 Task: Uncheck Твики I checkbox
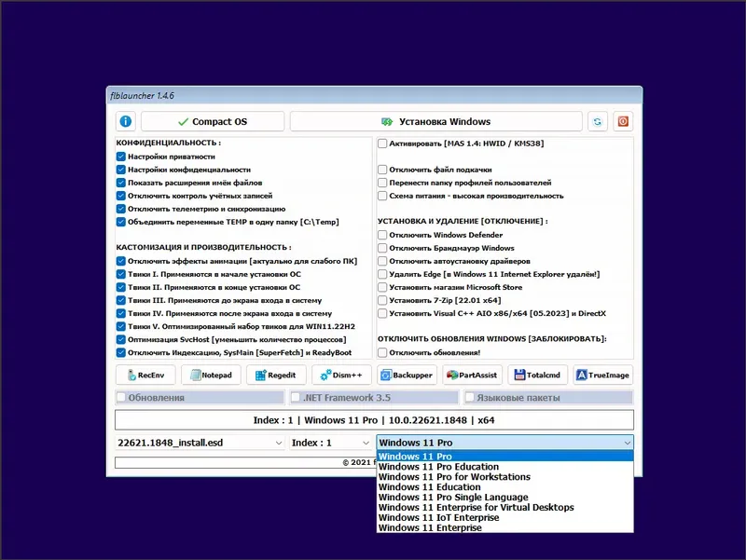pos(121,274)
